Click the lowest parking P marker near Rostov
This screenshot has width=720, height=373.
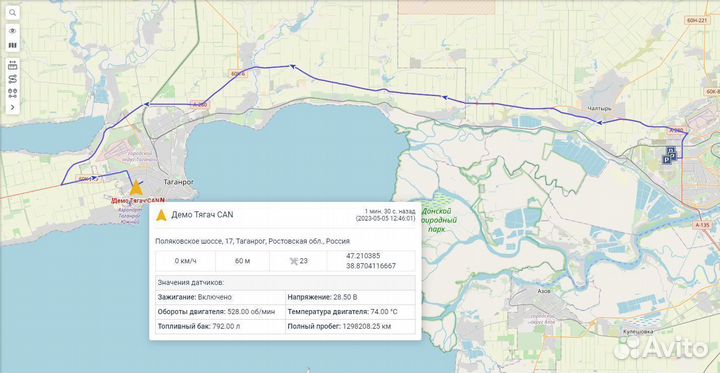pos(666,159)
